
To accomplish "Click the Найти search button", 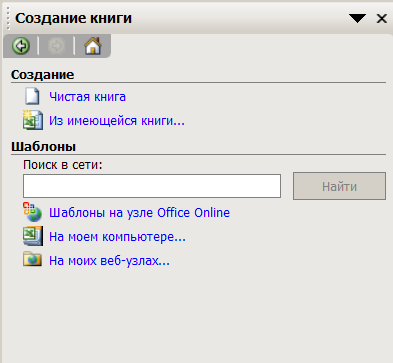I will pos(339,186).
